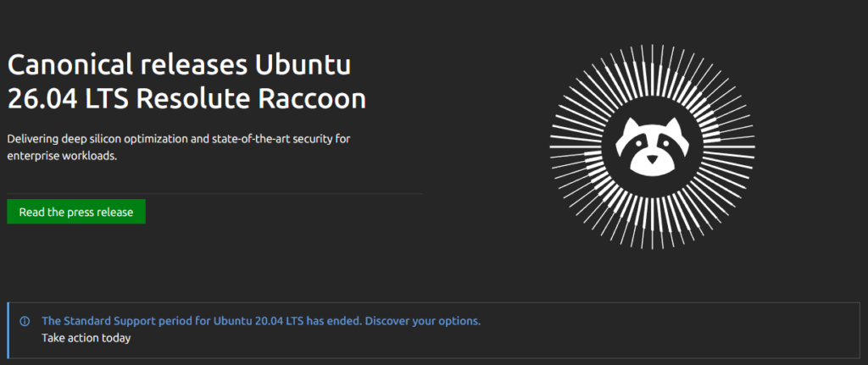868x365 pixels.
Task: Click the word Ubuntu in the headline
Action: pyautogui.click(x=303, y=66)
